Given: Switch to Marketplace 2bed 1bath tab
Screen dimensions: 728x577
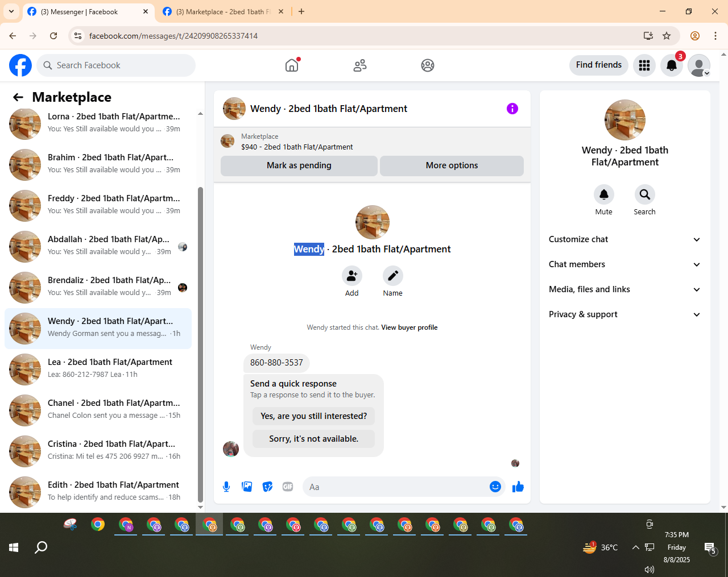Looking at the screenshot, I should [223, 11].
